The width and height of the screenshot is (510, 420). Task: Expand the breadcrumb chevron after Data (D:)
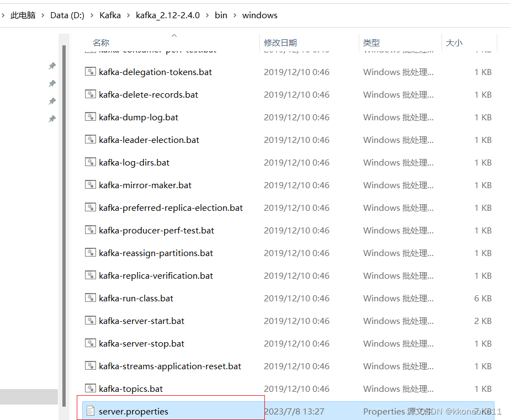[x=92, y=15]
